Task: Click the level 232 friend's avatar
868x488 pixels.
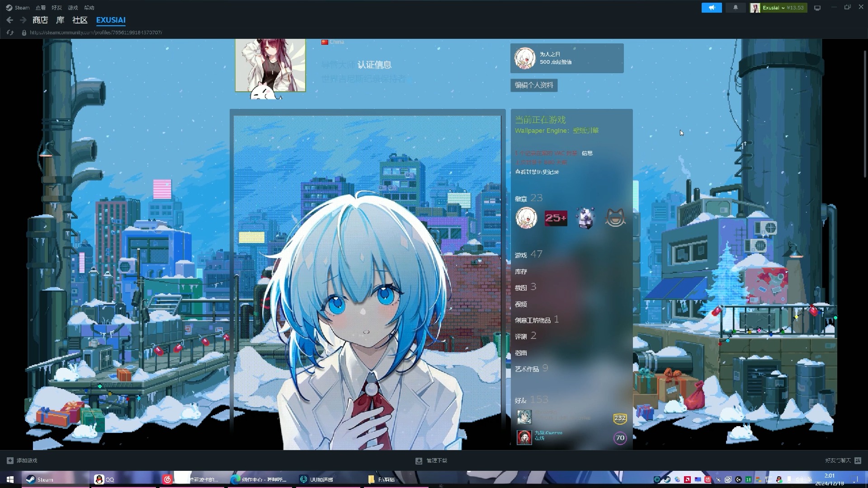Action: pos(524,417)
